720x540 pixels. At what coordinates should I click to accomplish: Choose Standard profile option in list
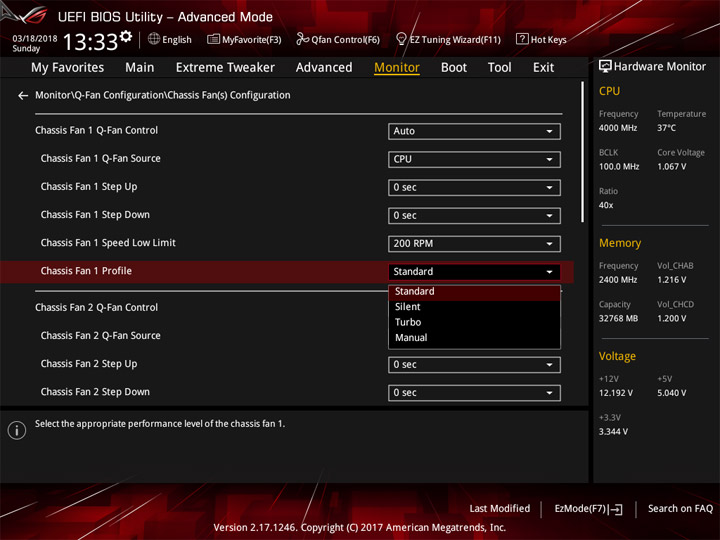474,292
